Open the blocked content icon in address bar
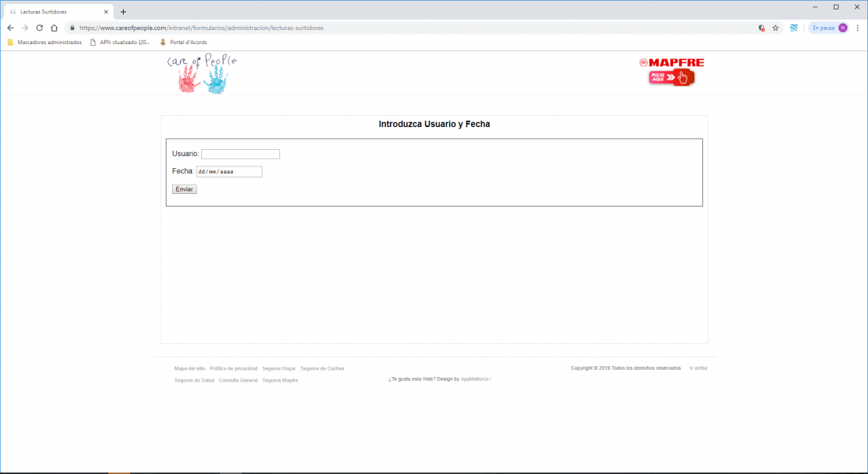The image size is (868, 474). 761,28
